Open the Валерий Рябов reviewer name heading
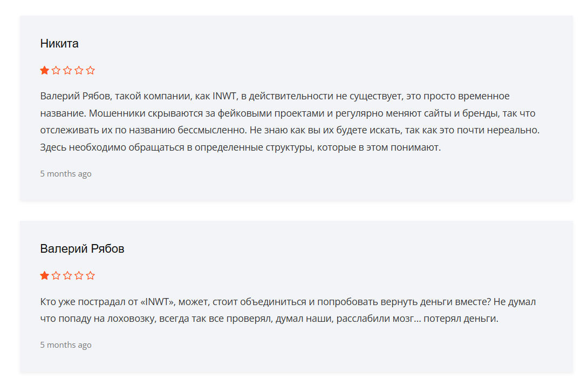Screen dimensions: 588x385 82,249
